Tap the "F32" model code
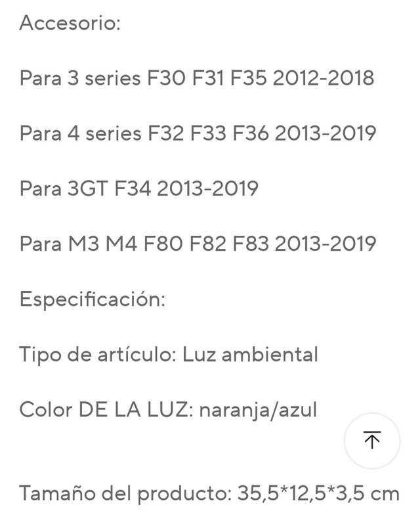Screen dimensions: 420x530 coord(165,134)
